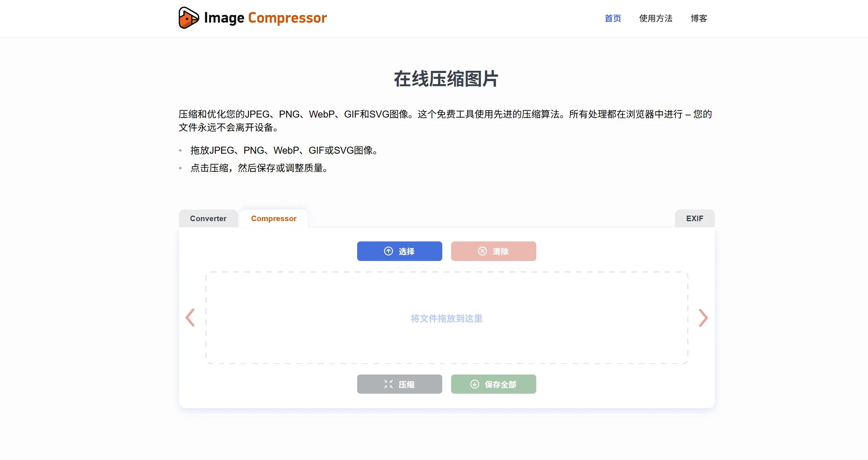Click the paragraph starting 压缩和优化您的JPEG
This screenshot has width=868, height=460.
(x=445, y=121)
